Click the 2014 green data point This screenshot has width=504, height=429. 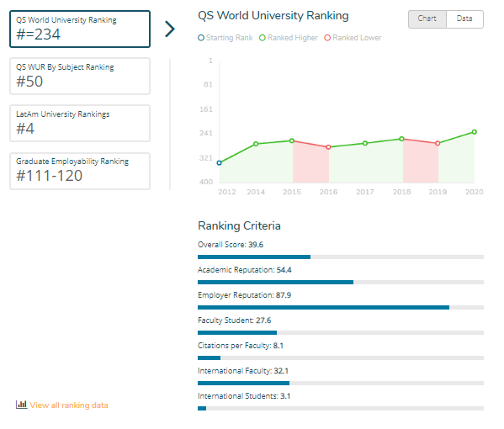256,144
